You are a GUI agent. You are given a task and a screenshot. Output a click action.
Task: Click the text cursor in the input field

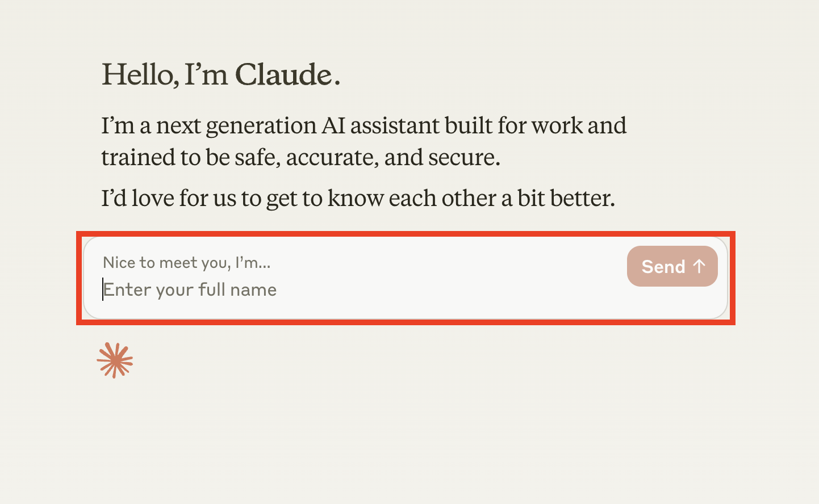pyautogui.click(x=103, y=289)
